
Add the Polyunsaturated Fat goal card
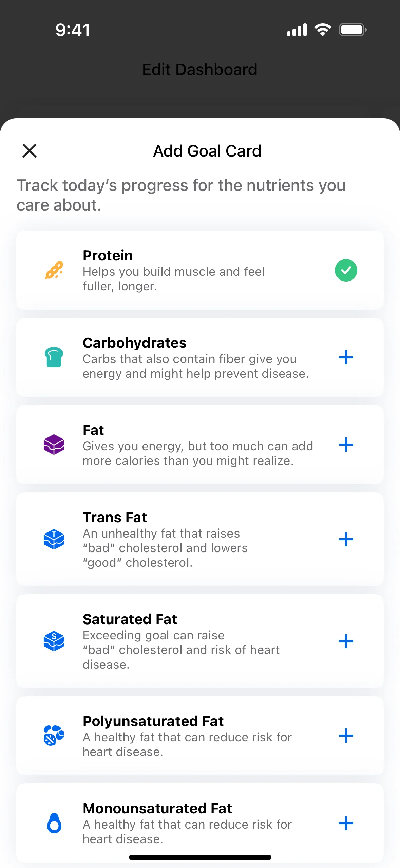tap(346, 736)
